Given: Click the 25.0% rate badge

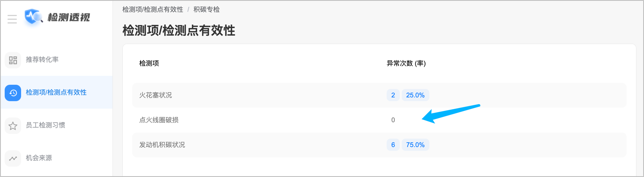Looking at the screenshot, I should tap(415, 95).
